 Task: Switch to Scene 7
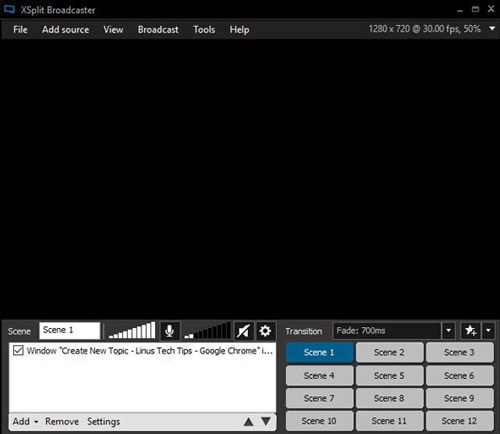(x=319, y=398)
